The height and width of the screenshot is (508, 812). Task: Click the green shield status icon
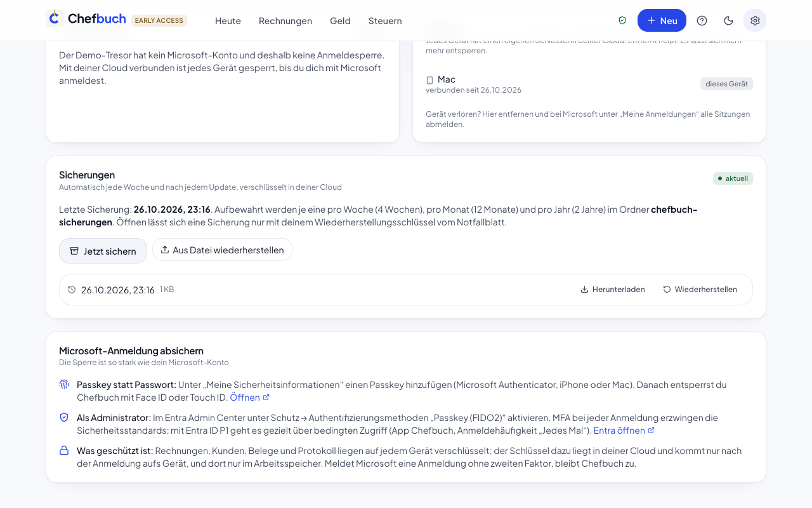point(622,20)
